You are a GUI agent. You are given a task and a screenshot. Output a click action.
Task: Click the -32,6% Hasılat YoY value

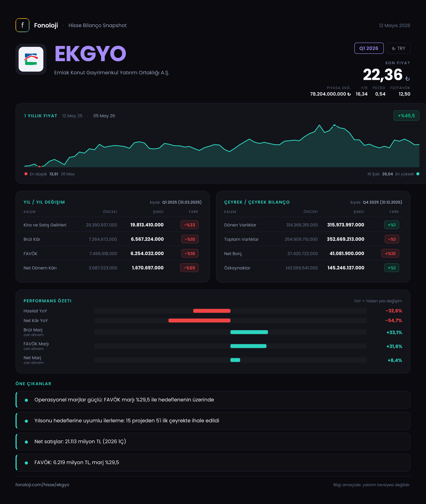tap(394, 311)
